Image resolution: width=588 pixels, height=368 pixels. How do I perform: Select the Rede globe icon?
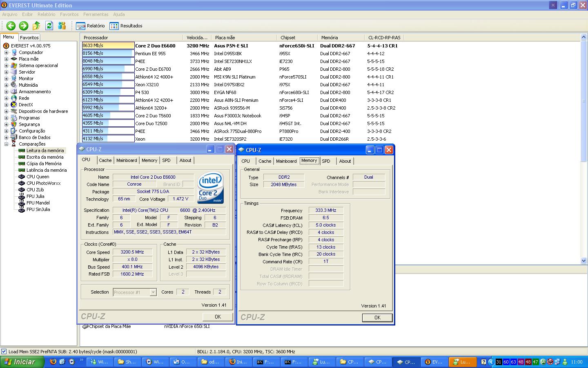pyautogui.click(x=14, y=98)
